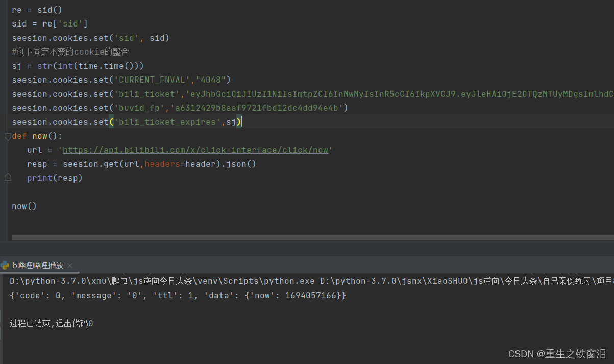Click the 'sj = str(int(time.time()))' line
Viewport: 614px width, 364px height.
click(x=78, y=66)
